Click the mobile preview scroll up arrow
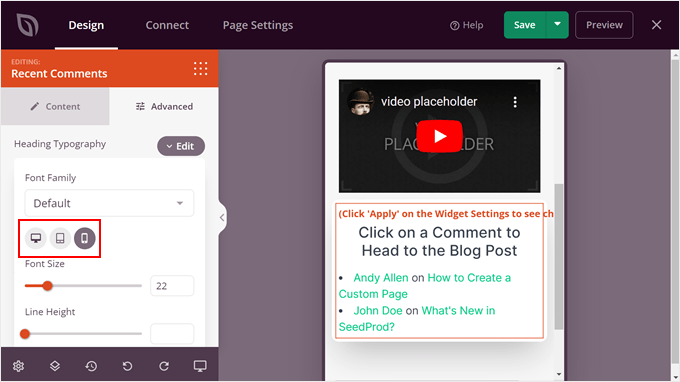 pyautogui.click(x=559, y=69)
